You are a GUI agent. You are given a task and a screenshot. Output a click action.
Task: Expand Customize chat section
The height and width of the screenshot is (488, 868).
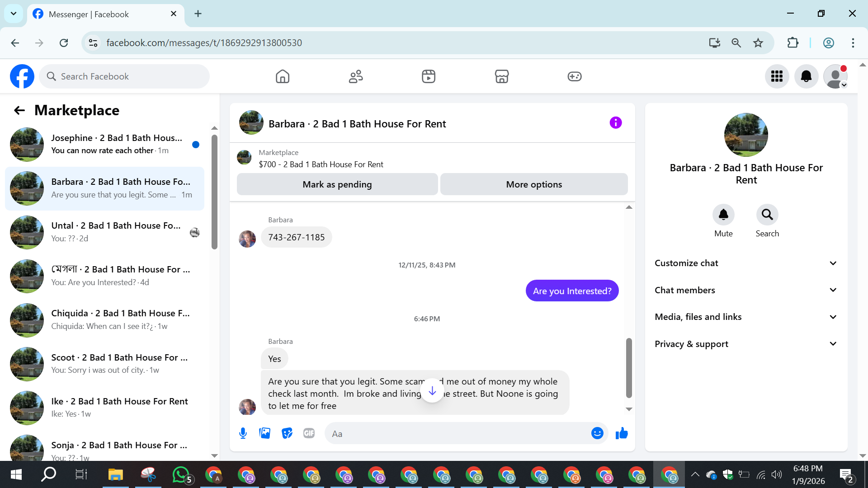pos(746,263)
